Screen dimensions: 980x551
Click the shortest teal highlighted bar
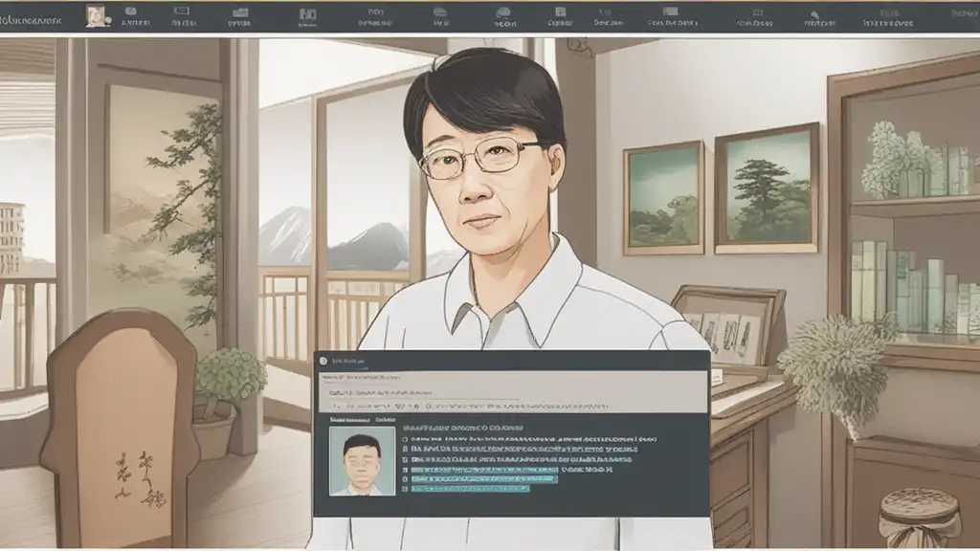470,489
